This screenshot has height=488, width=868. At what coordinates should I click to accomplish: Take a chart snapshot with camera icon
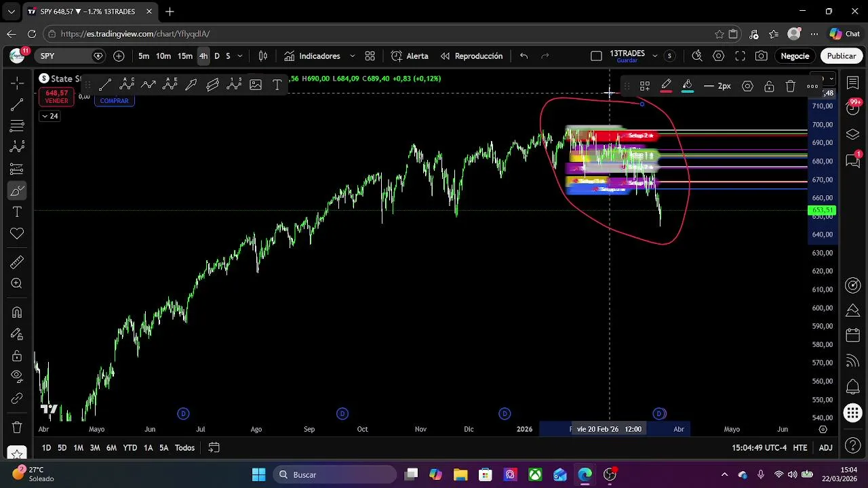pos(762,56)
